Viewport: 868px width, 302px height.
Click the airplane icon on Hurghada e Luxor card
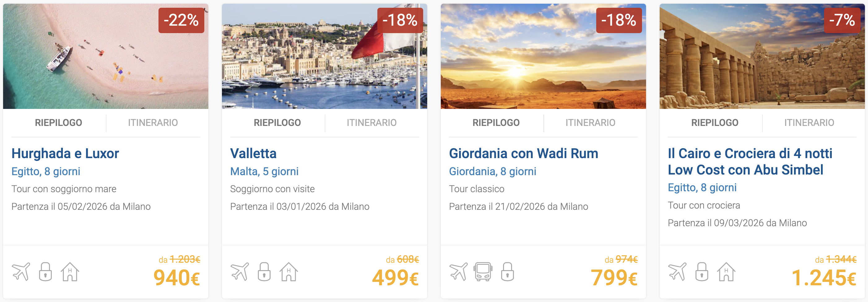(21, 271)
